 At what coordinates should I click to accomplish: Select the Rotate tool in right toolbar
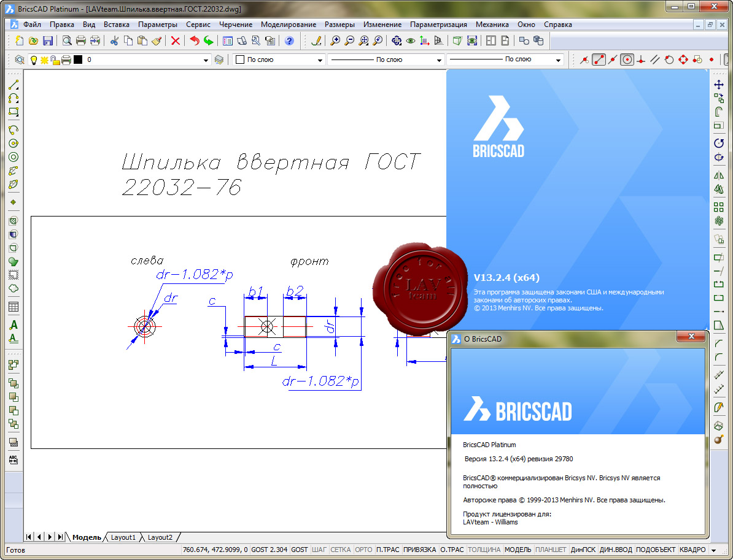pos(719,143)
